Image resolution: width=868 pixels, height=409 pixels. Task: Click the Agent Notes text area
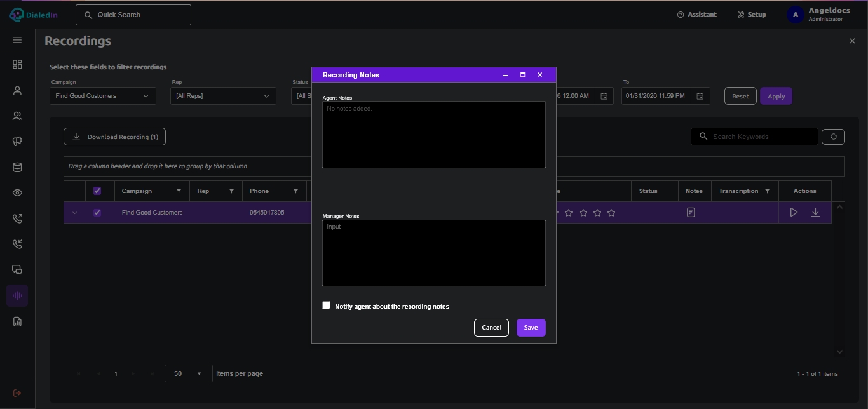tap(434, 135)
